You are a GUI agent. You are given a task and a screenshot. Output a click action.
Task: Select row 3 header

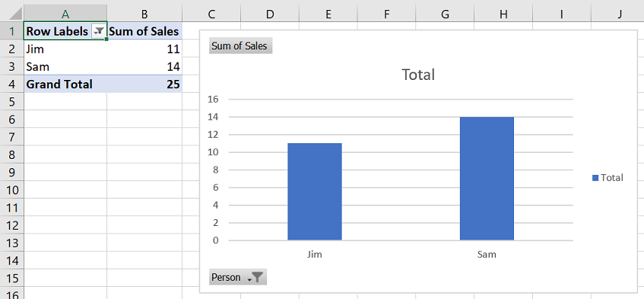click(12, 66)
